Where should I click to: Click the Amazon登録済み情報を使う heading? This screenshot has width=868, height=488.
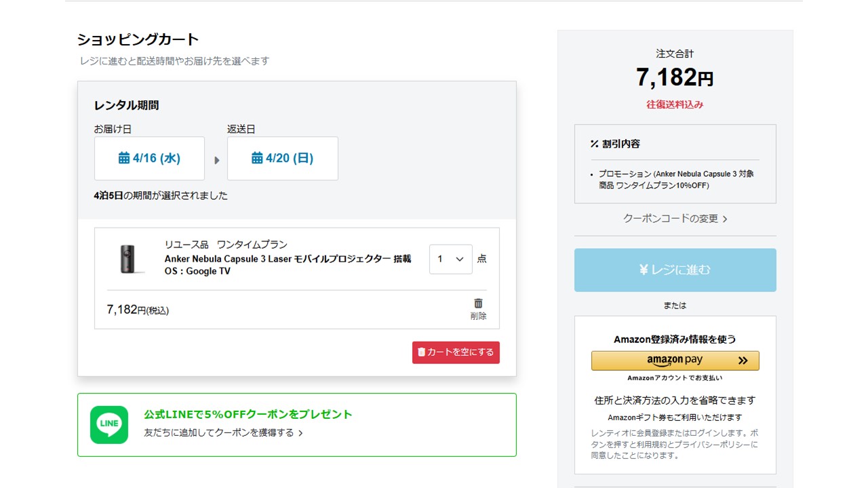click(675, 339)
